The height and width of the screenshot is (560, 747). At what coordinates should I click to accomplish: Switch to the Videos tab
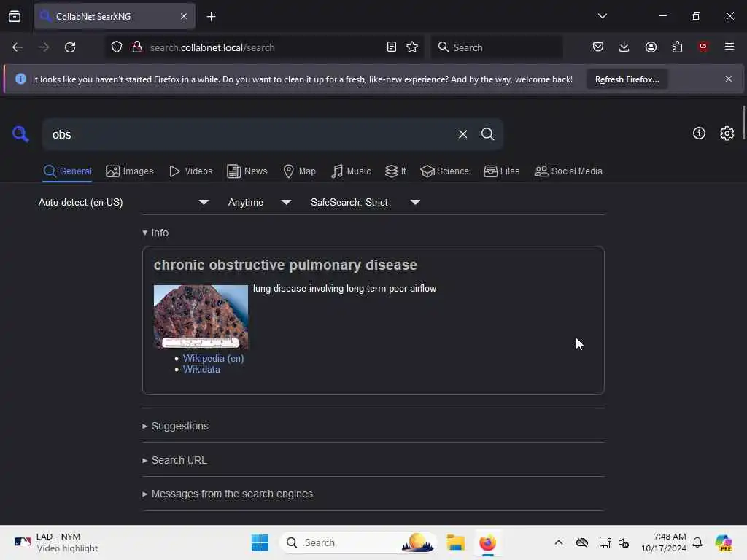(190, 171)
